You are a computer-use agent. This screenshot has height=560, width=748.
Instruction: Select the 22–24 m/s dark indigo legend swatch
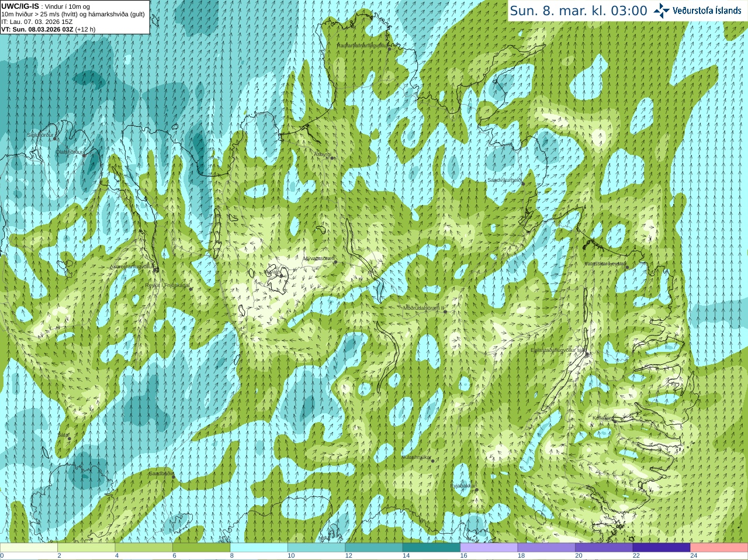click(x=662, y=548)
